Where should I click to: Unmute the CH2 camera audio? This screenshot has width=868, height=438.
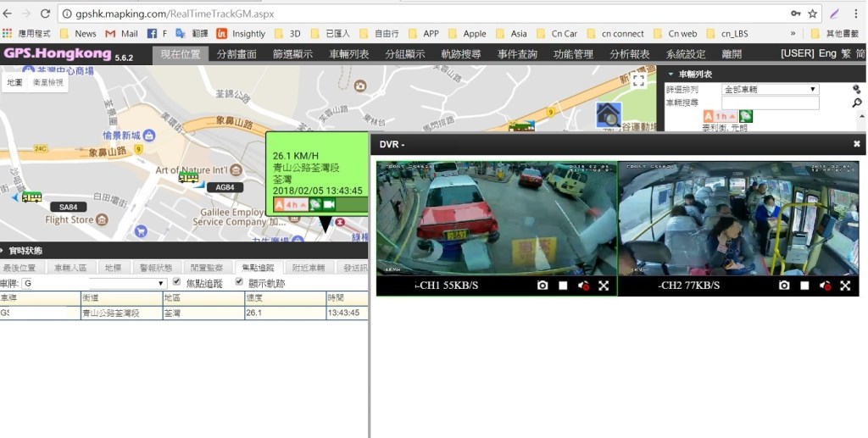pos(826,286)
